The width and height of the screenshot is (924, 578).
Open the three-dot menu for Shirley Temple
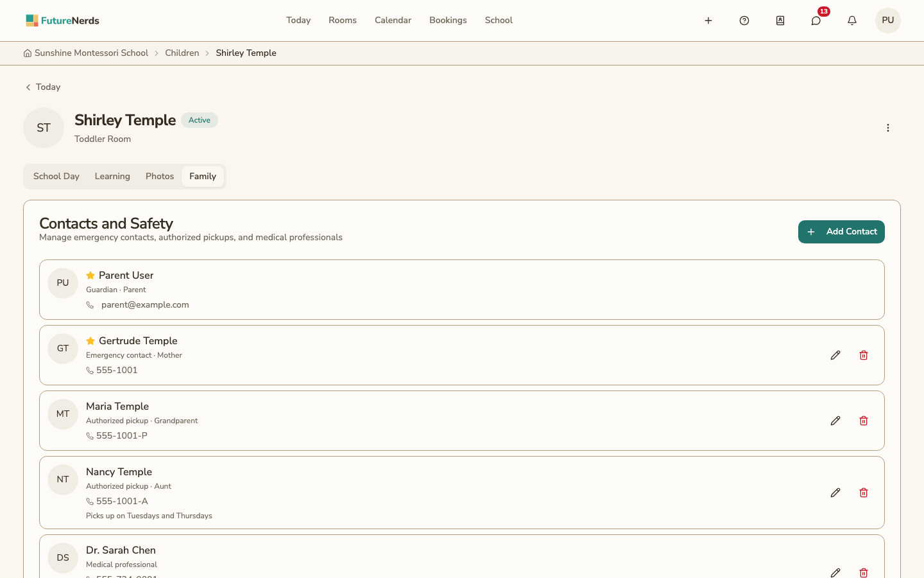pyautogui.click(x=888, y=128)
